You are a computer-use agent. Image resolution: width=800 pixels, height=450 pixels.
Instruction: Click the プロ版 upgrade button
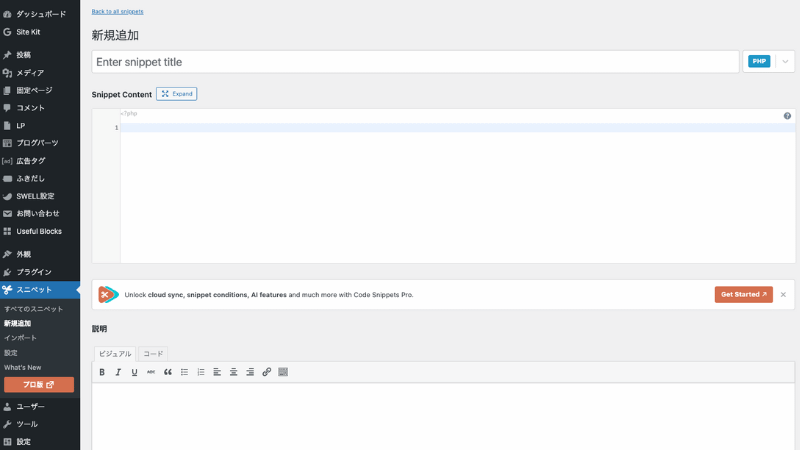pos(39,385)
